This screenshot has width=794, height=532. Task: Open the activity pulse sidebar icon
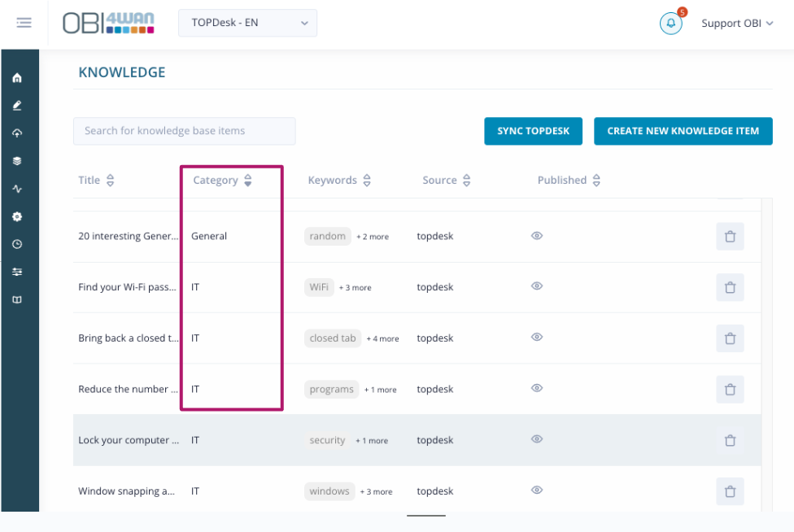pos(17,189)
